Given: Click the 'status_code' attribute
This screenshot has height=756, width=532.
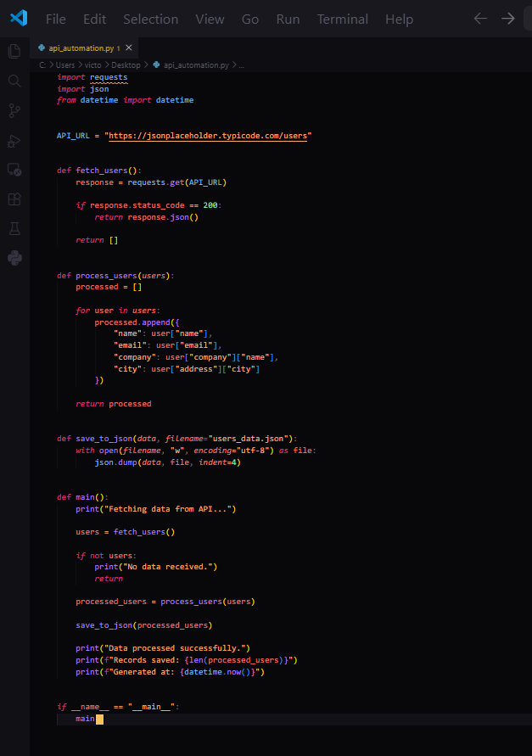Looking at the screenshot, I should 158,205.
